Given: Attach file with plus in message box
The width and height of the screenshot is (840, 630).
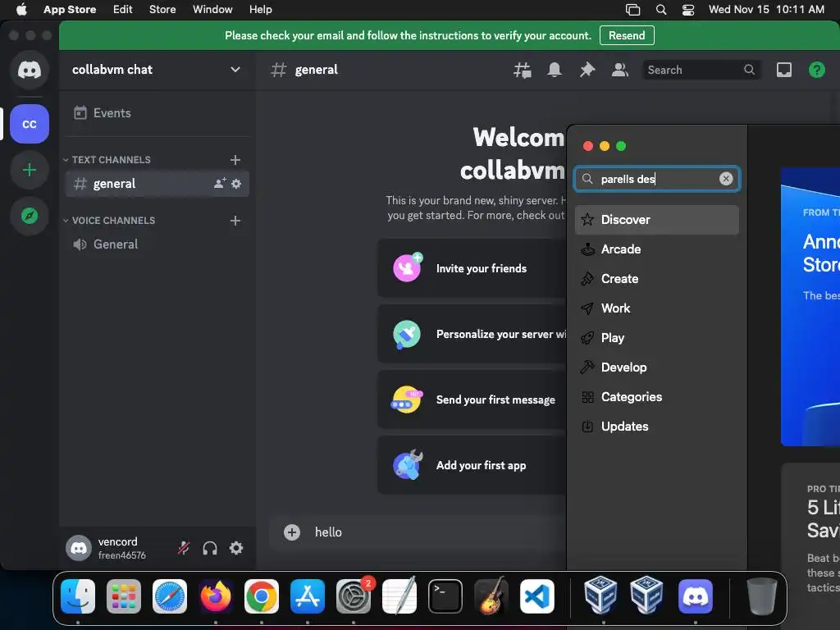Looking at the screenshot, I should 292,532.
